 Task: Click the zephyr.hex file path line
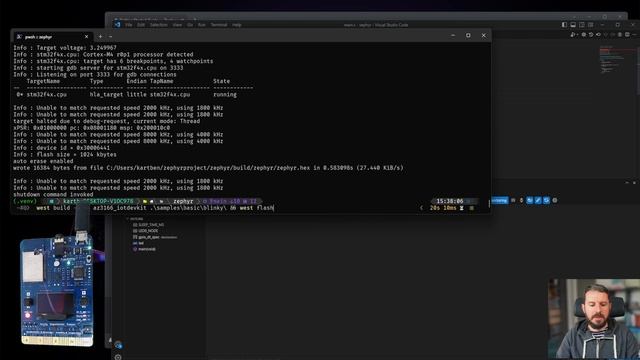pyautogui.click(x=208, y=168)
